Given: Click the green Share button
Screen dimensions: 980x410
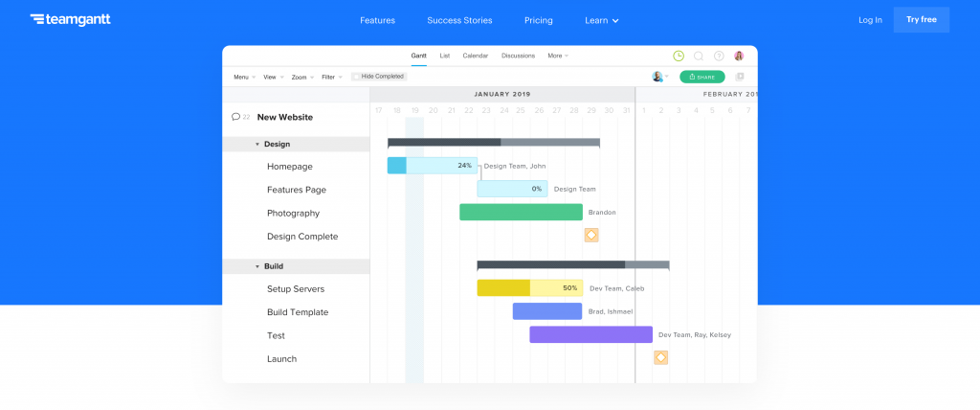Looking at the screenshot, I should click(702, 77).
